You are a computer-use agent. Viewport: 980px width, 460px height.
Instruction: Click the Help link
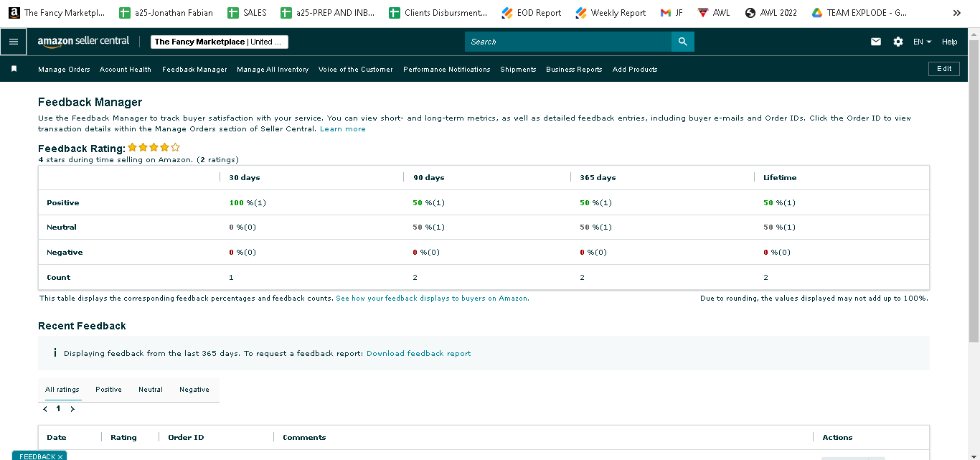pos(950,42)
